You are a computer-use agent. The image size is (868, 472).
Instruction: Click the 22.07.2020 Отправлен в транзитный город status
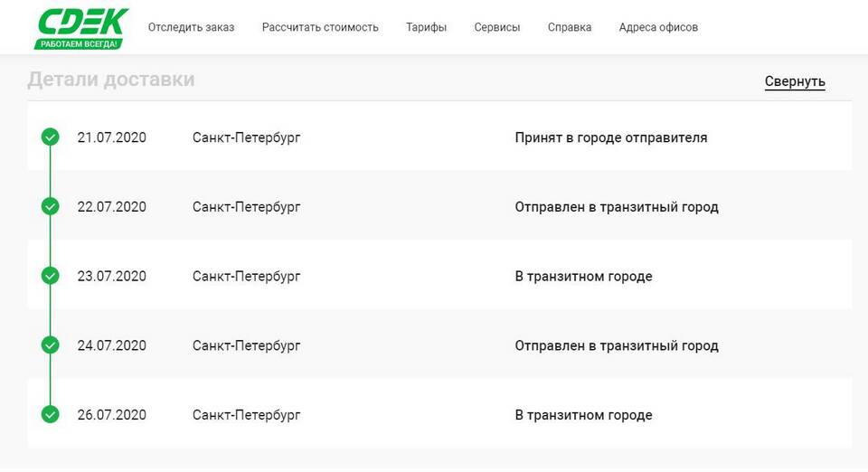pyautogui.click(x=616, y=207)
